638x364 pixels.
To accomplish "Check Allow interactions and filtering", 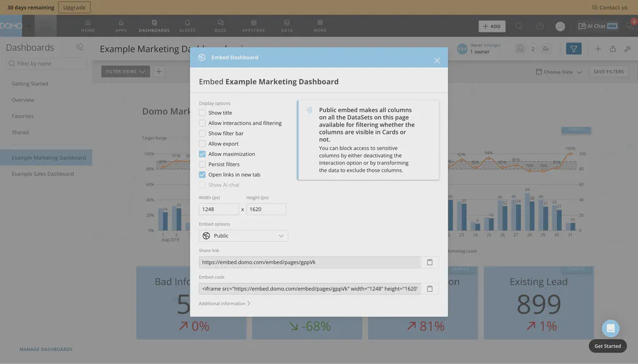I will click(202, 123).
